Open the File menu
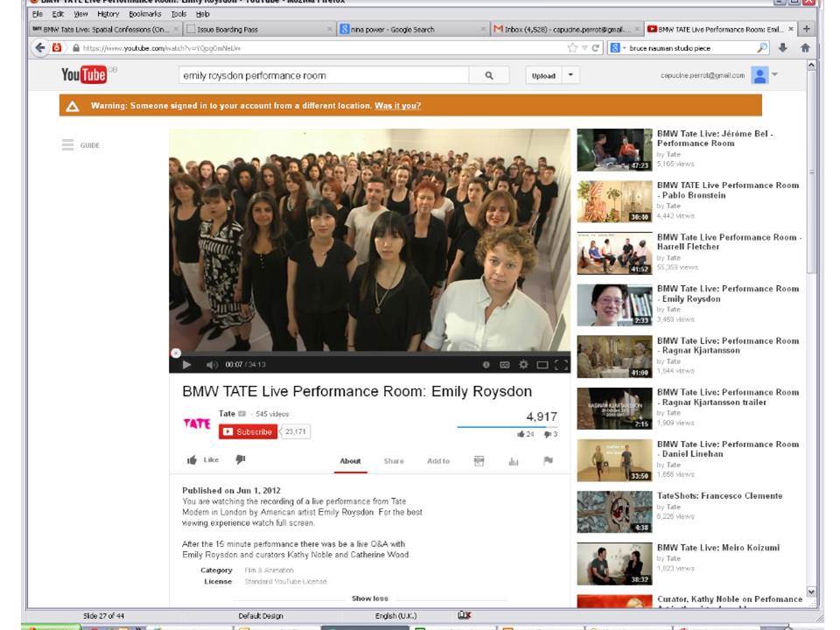The width and height of the screenshot is (840, 630). click(x=37, y=14)
